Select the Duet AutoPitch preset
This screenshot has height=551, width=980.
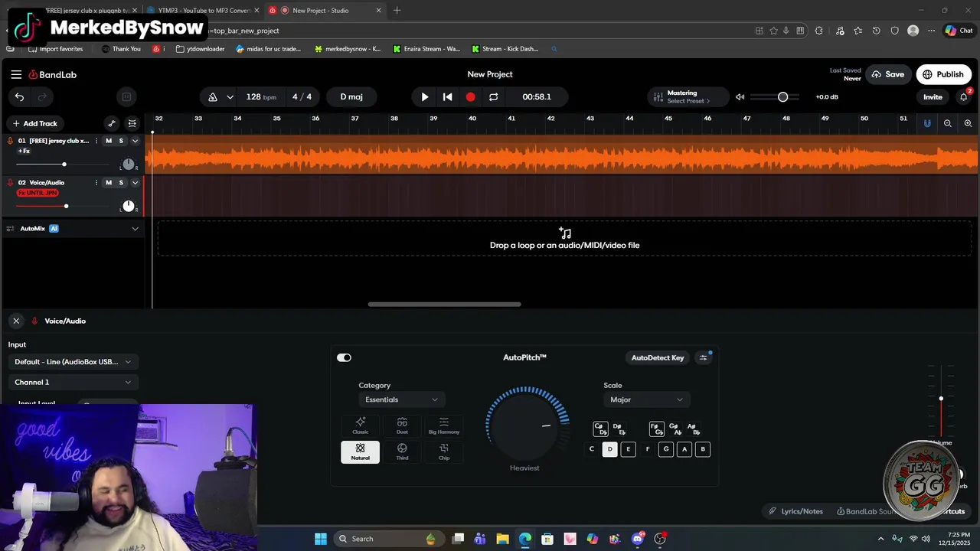(x=402, y=425)
